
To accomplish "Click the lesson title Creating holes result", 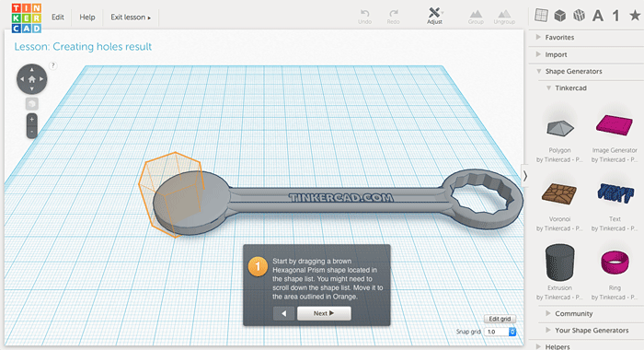I will (83, 46).
